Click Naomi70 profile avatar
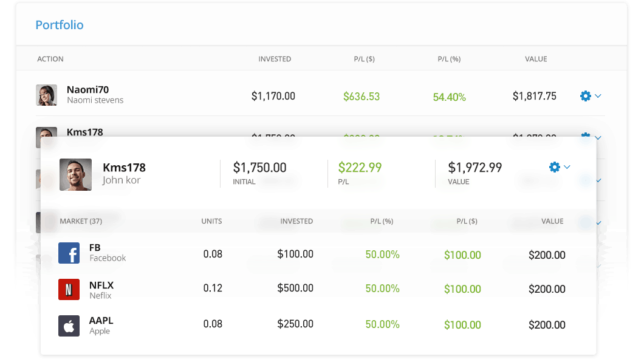 pos(46,95)
